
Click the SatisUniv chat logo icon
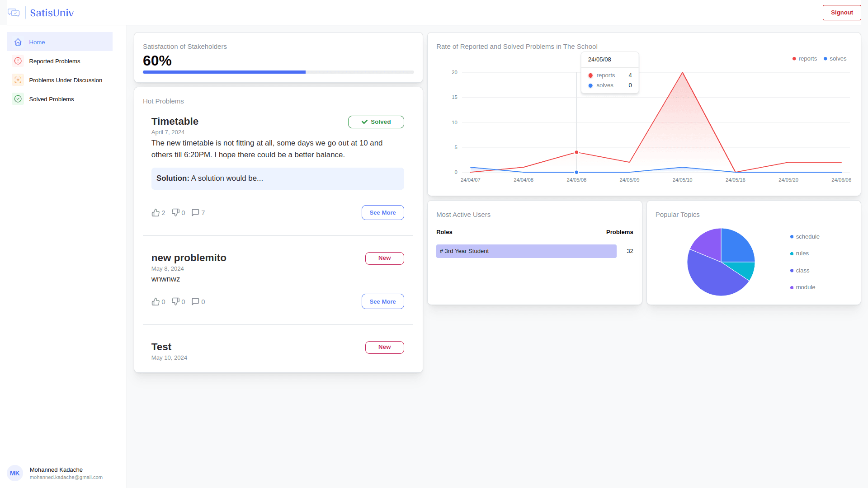coord(14,13)
